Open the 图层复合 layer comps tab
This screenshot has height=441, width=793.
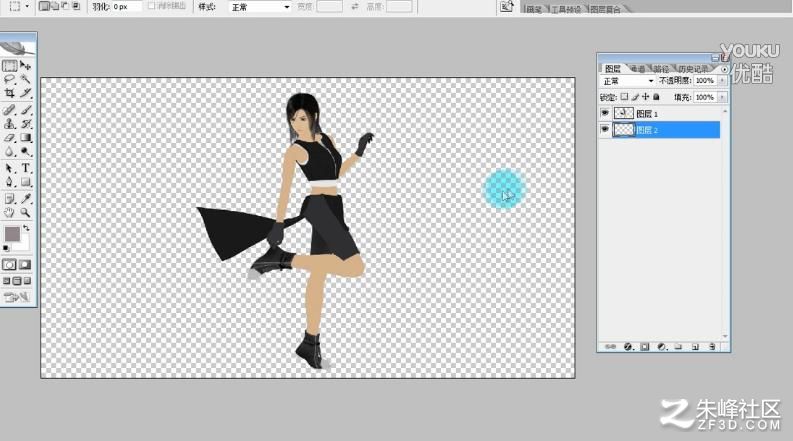pyautogui.click(x=605, y=9)
